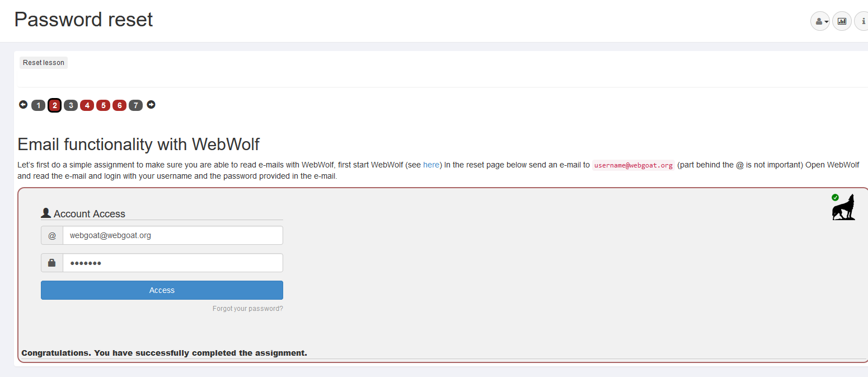The height and width of the screenshot is (377, 868).
Task: Open lesson page 1
Action: [38, 105]
